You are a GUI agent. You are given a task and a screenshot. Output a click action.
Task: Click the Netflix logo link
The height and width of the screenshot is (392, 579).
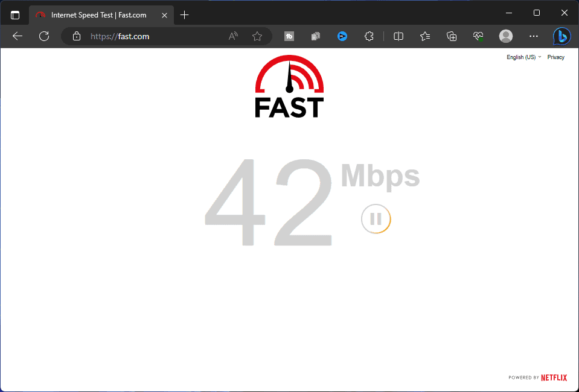(554, 378)
